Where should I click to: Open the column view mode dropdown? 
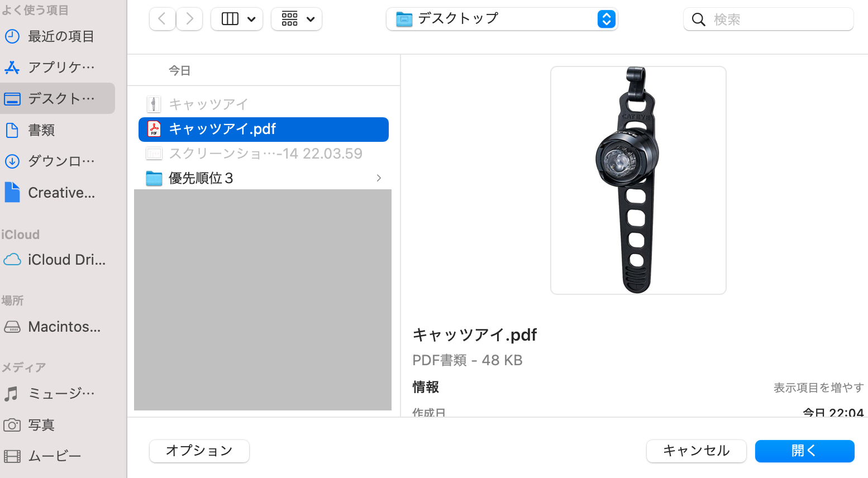[237, 19]
